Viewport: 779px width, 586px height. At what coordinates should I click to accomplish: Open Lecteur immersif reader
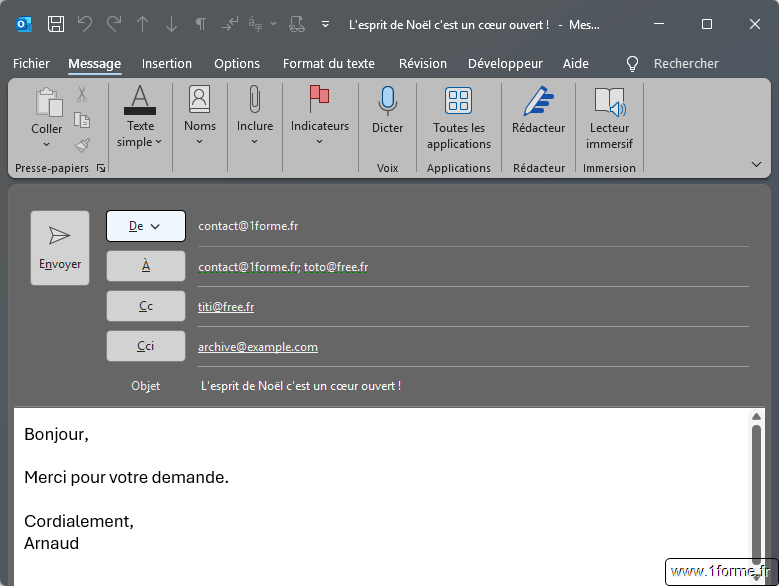pyautogui.click(x=609, y=118)
